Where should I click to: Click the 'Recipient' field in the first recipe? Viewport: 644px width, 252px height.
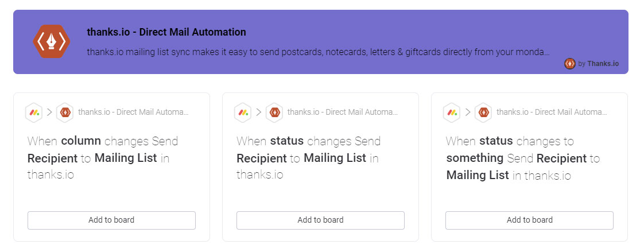52,158
